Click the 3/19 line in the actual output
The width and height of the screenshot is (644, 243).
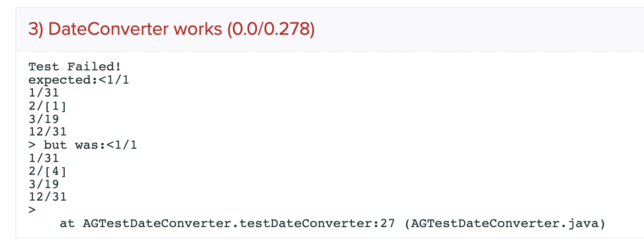click(44, 184)
